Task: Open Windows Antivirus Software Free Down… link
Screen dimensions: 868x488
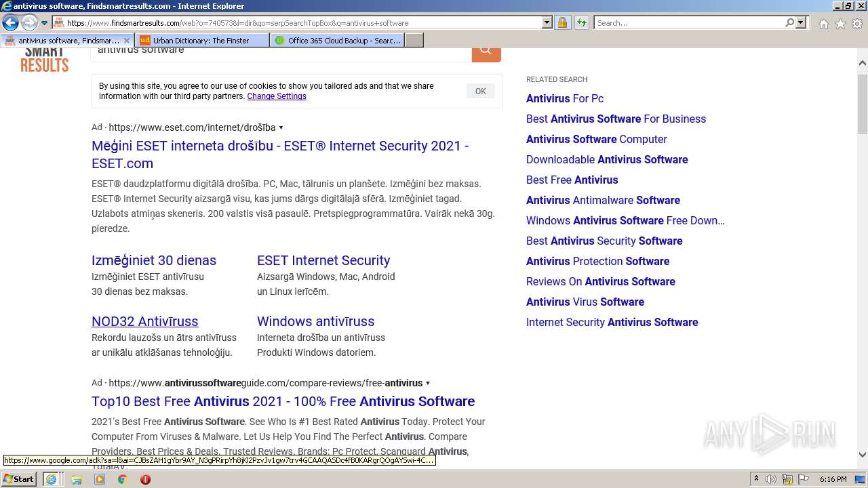Action: [x=625, y=220]
